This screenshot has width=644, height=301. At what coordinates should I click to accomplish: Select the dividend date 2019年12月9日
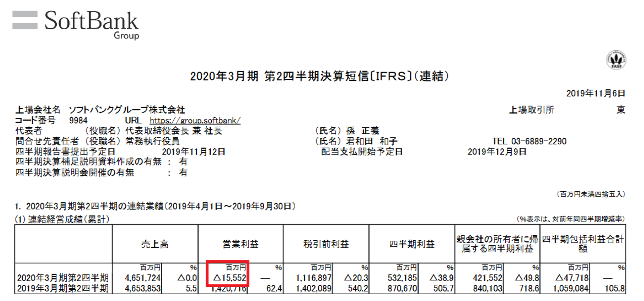497,152
